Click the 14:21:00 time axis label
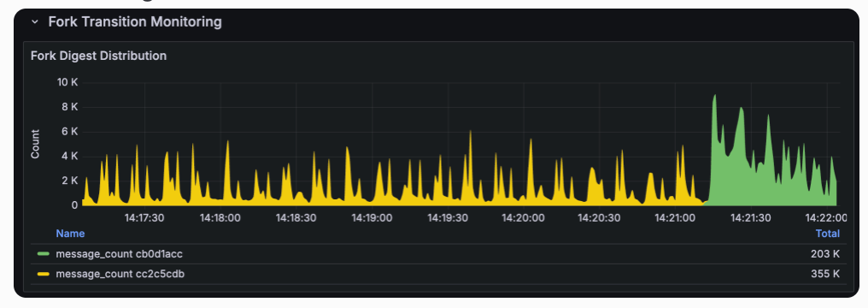The height and width of the screenshot is (308, 868). (x=675, y=217)
